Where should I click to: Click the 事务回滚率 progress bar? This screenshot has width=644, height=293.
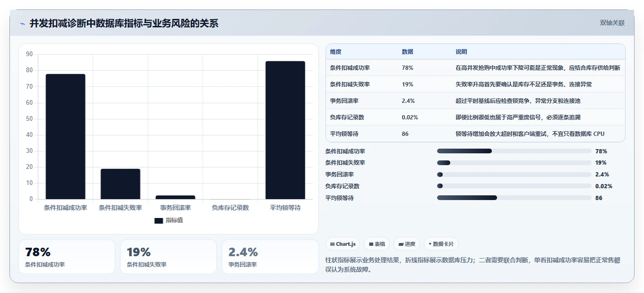click(x=514, y=175)
